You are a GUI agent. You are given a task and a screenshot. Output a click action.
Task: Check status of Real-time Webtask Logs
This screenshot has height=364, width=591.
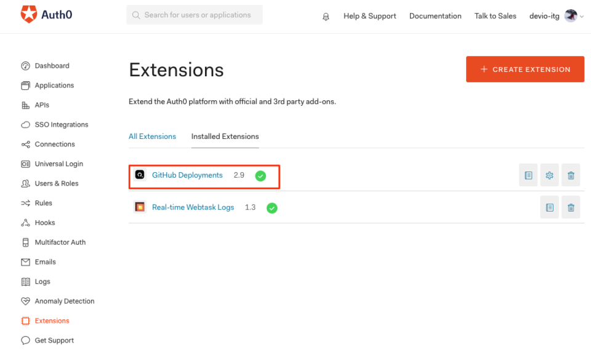(272, 208)
